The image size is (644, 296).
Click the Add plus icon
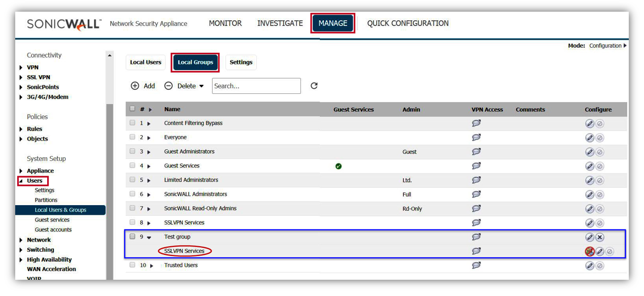pos(135,86)
